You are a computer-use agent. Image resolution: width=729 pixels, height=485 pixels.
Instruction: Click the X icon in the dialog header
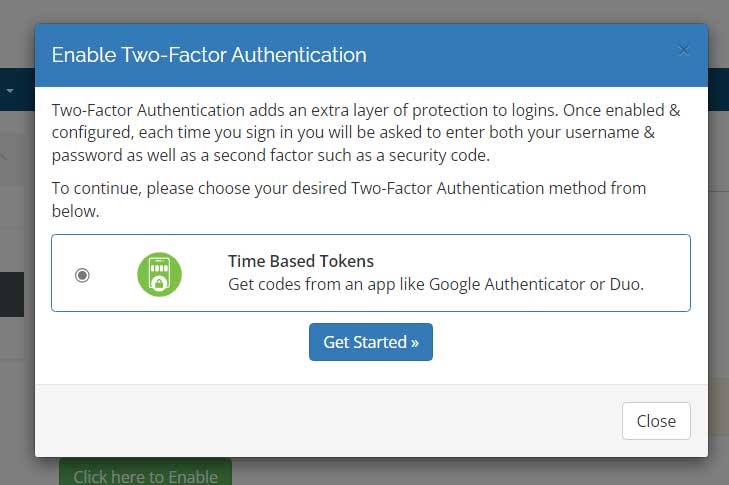tap(684, 50)
